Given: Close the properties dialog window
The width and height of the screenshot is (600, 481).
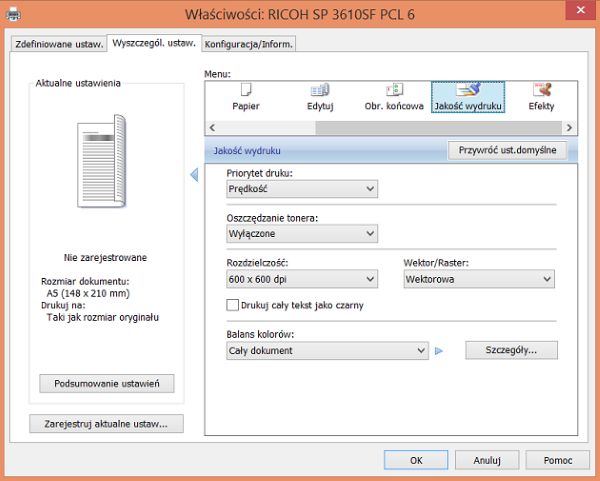Looking at the screenshot, I should click(580, 10).
